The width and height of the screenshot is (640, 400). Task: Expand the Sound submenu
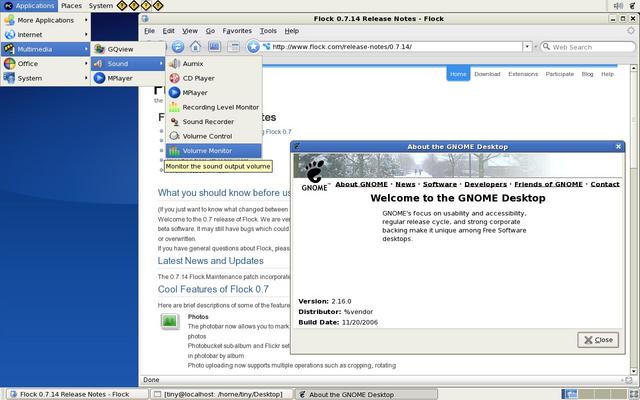128,64
